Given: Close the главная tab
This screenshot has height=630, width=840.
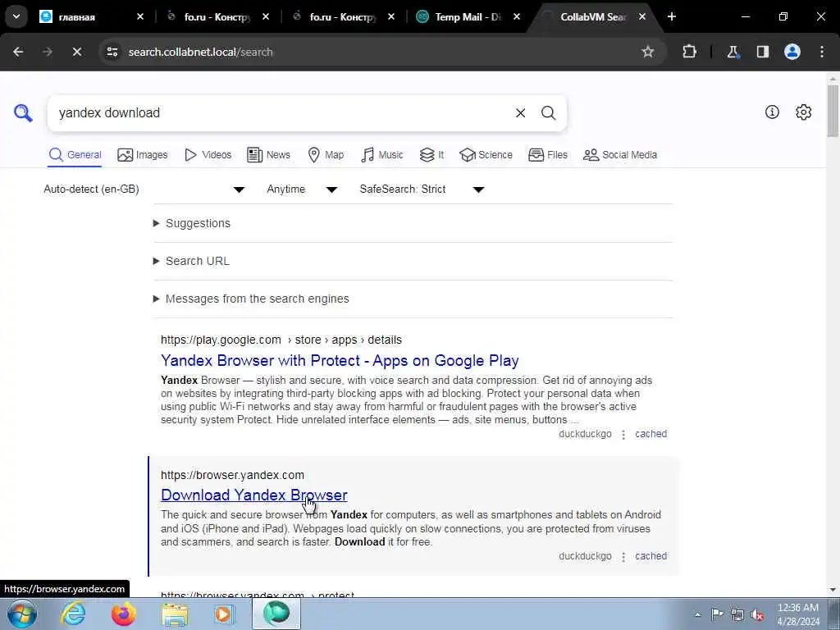Looking at the screenshot, I should 140,16.
